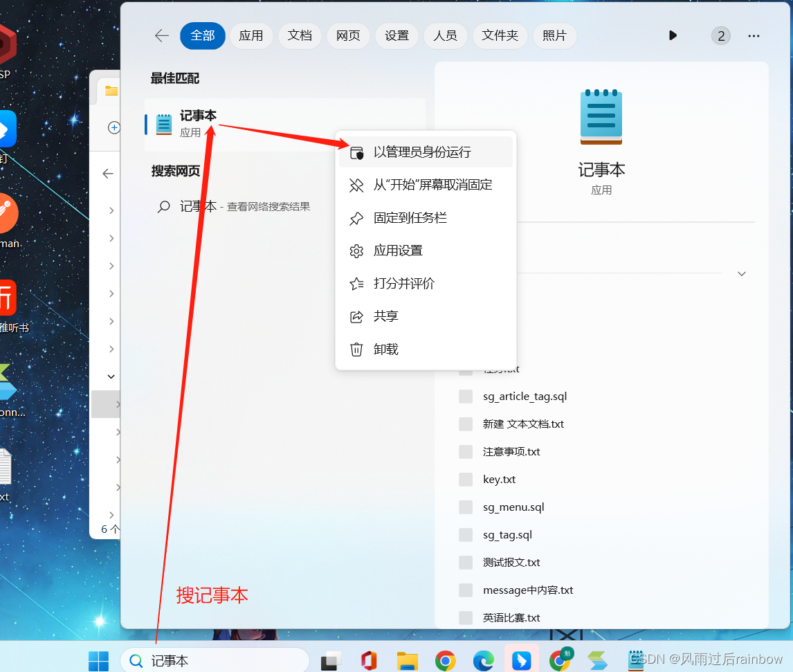Image resolution: width=793 pixels, height=672 pixels.
Task: Open recent file message中内容.txt
Action: (528, 590)
